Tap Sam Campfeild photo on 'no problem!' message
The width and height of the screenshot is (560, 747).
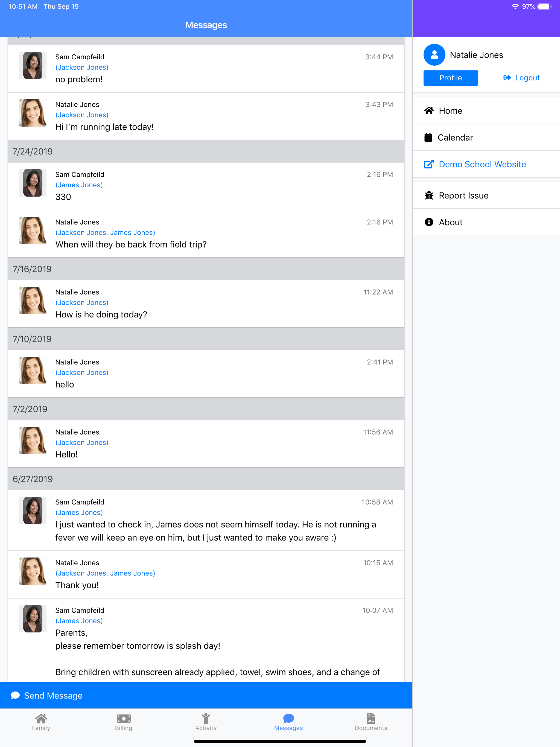[x=33, y=65]
